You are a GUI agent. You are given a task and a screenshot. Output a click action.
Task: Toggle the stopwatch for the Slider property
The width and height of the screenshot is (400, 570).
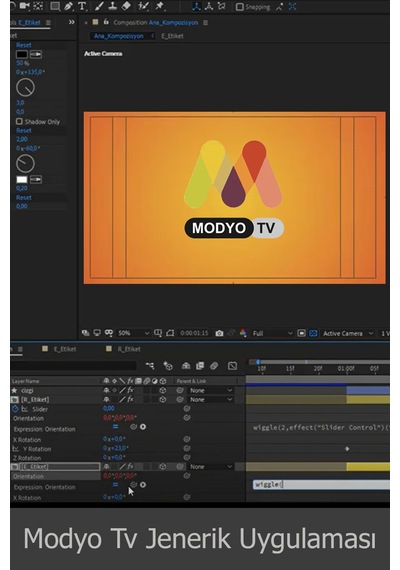[15, 409]
